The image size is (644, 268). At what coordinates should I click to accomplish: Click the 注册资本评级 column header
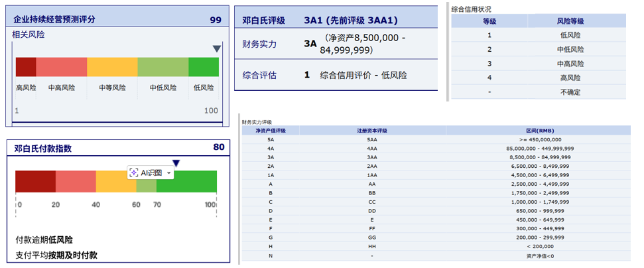372,131
